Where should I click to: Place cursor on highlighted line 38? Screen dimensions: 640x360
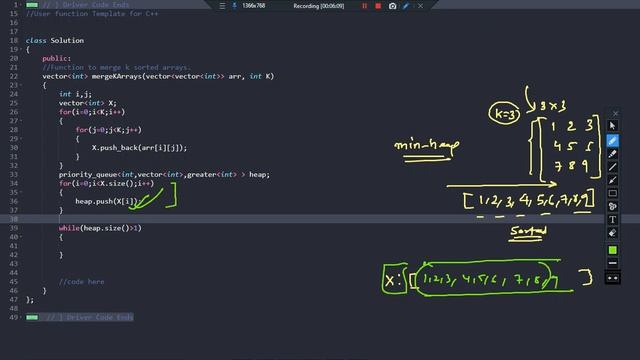(x=320, y=219)
